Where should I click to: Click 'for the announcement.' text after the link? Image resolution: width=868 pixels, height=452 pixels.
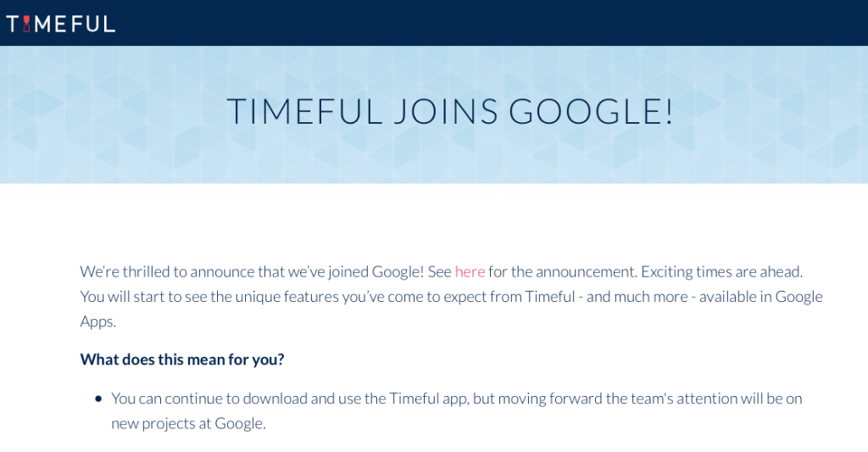(x=562, y=271)
